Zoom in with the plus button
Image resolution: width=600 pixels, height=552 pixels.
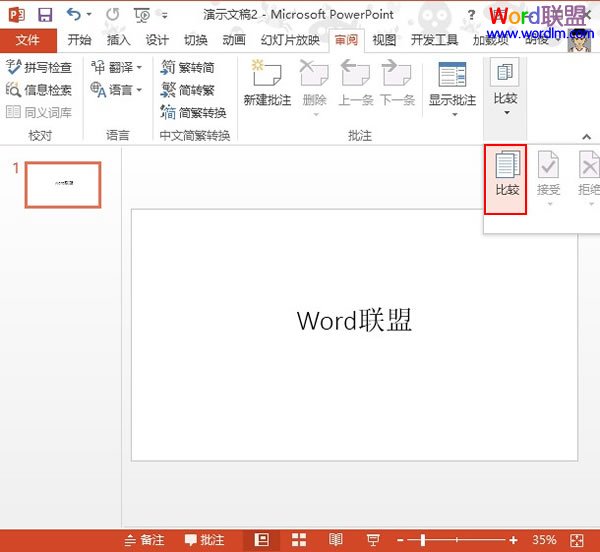pyautogui.click(x=513, y=540)
